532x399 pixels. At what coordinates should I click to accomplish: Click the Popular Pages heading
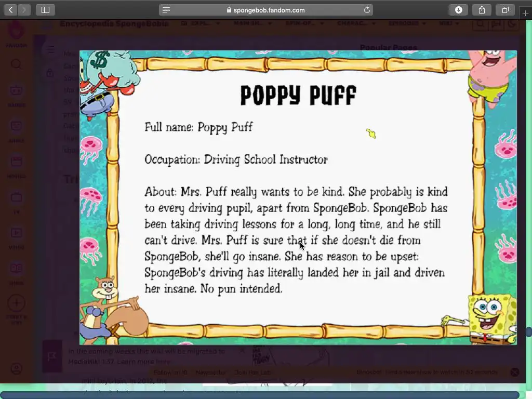tap(389, 47)
